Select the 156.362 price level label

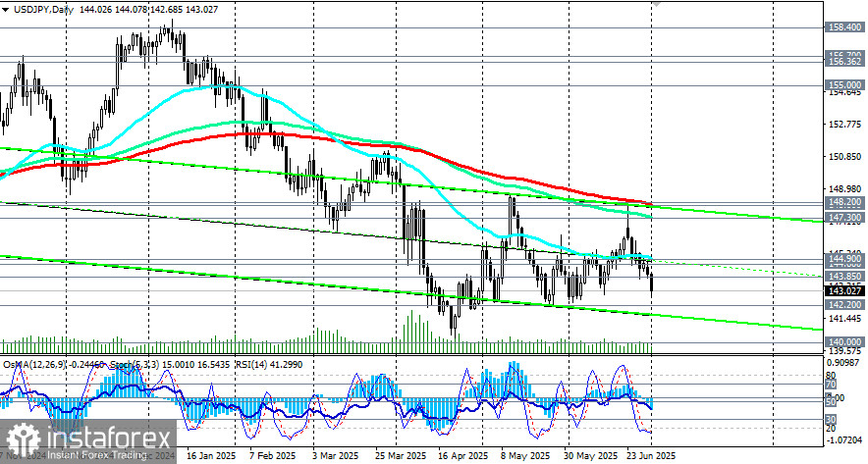point(843,62)
